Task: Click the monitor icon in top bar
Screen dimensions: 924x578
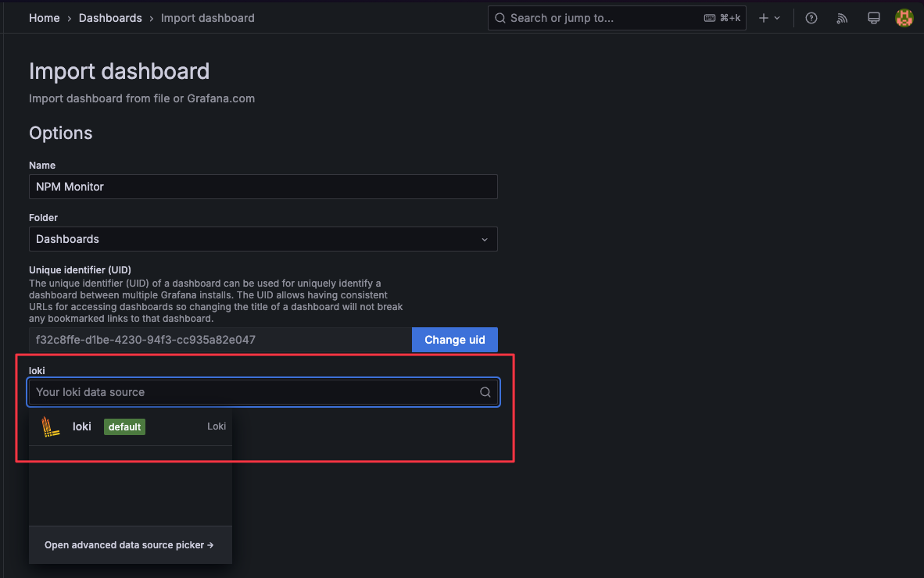Action: point(874,18)
